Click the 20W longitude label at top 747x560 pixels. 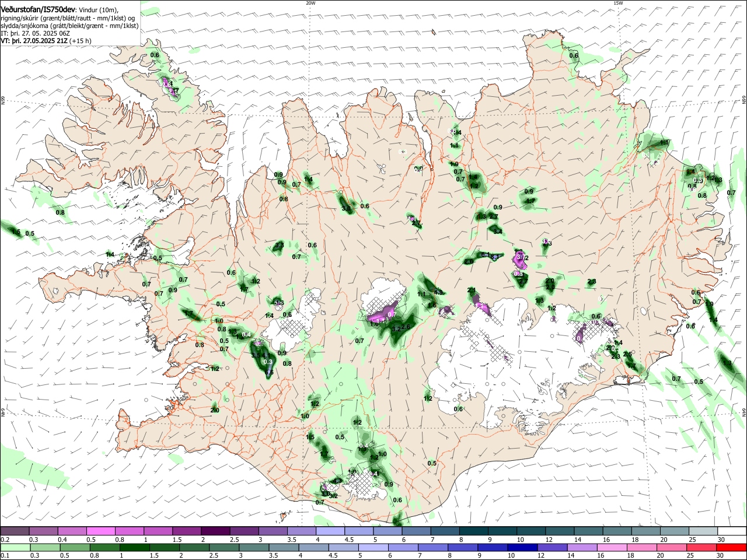[x=310, y=3]
